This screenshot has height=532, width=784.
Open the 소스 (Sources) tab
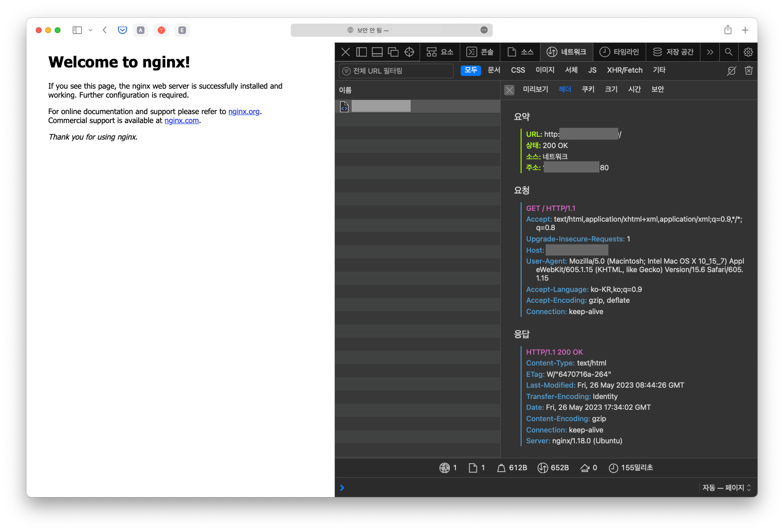520,52
